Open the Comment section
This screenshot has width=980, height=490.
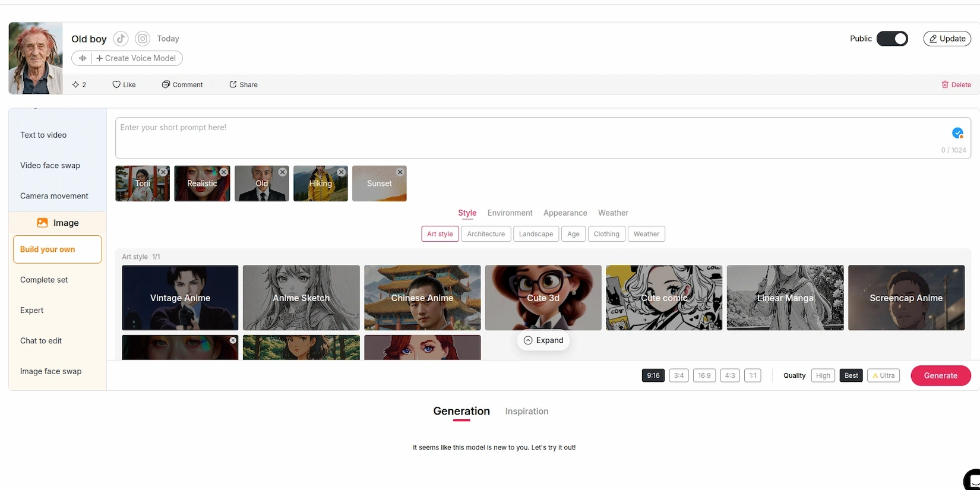[x=182, y=85]
